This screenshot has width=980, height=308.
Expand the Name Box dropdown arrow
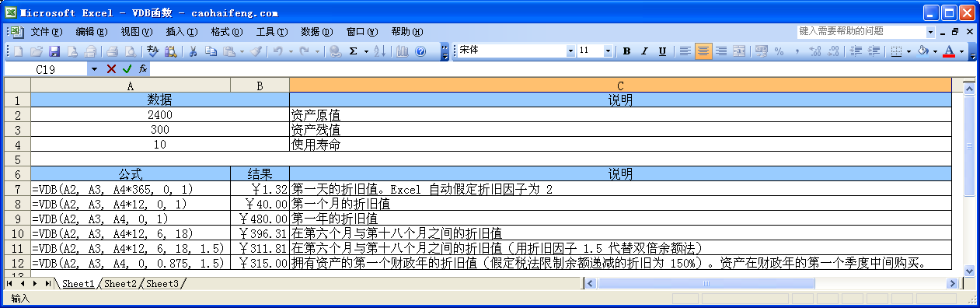coord(95,69)
